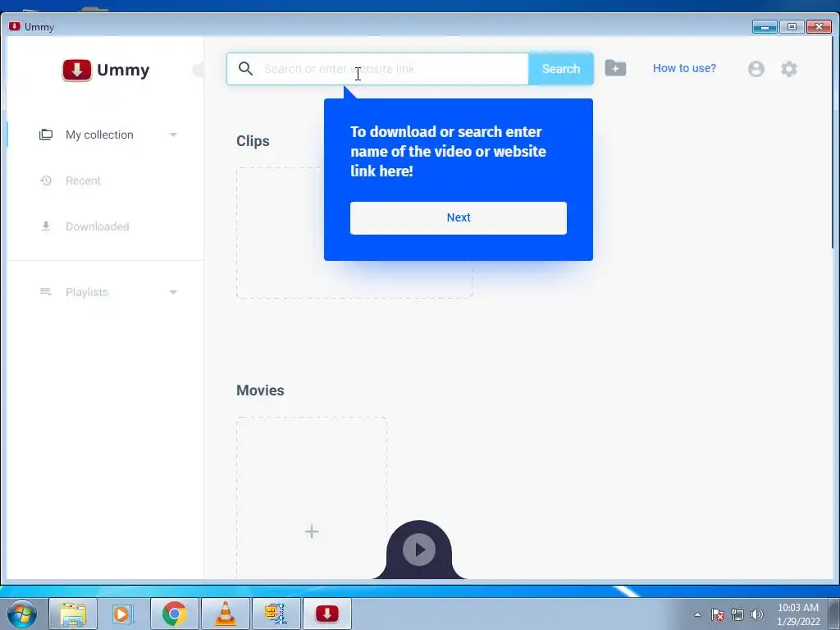Screen dimensions: 840x630
Task: Launch Google Chrome from the taskbar
Action: pyautogui.click(x=174, y=614)
